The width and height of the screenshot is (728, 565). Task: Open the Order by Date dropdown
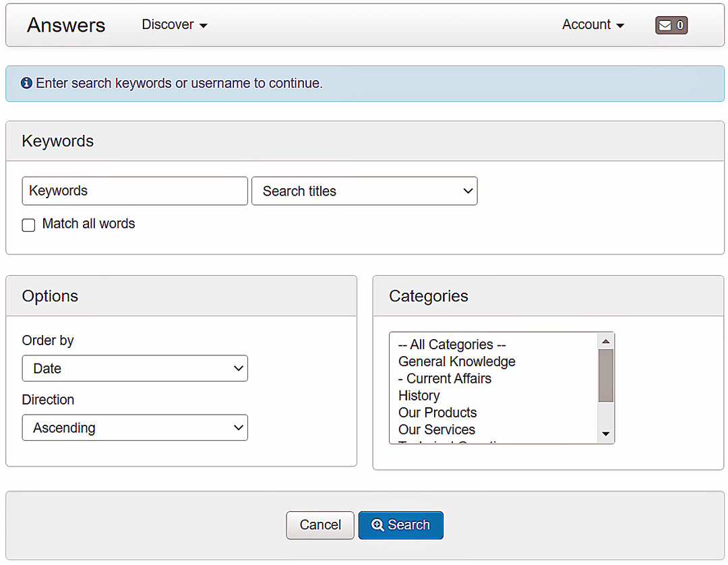point(135,369)
